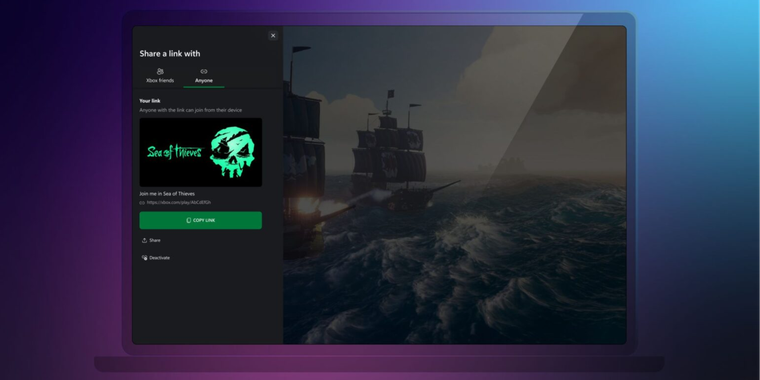Click the copy icon in COPY LINK
The image size is (760, 380).
click(x=189, y=220)
